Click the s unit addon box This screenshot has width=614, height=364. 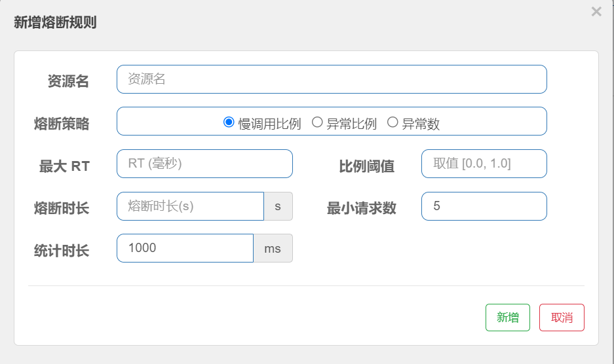pyautogui.click(x=278, y=206)
